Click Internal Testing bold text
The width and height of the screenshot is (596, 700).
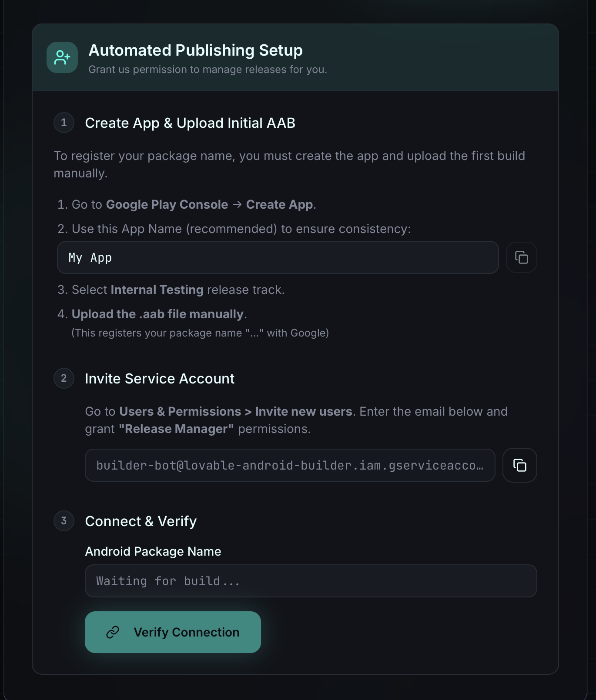(x=157, y=290)
